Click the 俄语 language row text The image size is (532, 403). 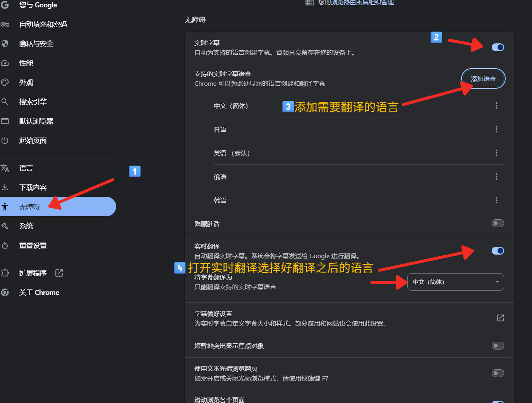[x=220, y=177]
